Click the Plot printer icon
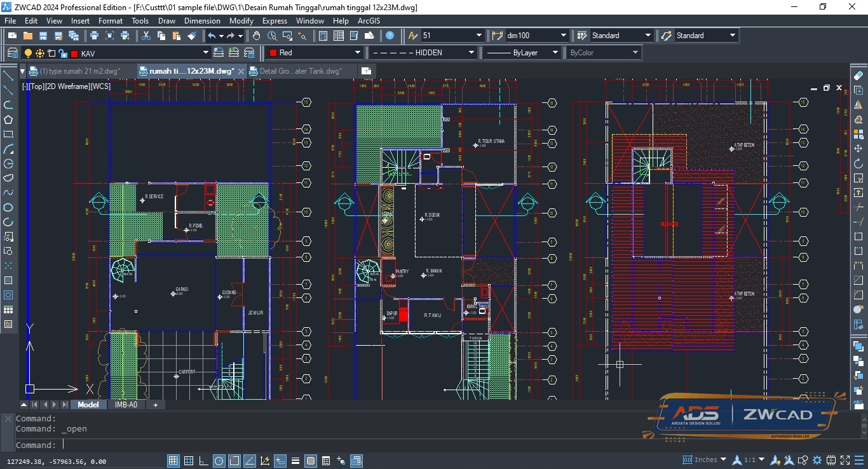Image resolution: width=868 pixels, height=469 pixels. point(94,36)
